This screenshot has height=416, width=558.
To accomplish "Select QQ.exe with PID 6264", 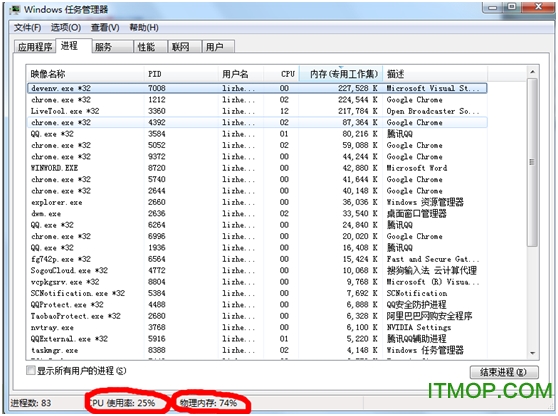I will pos(257,225).
